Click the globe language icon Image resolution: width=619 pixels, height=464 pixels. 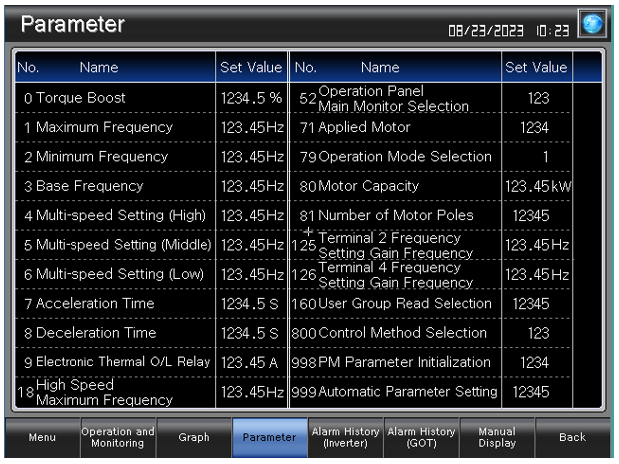pos(592,24)
